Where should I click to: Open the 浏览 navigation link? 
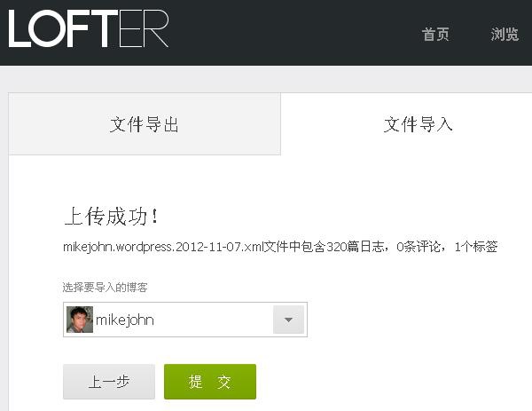[505, 35]
